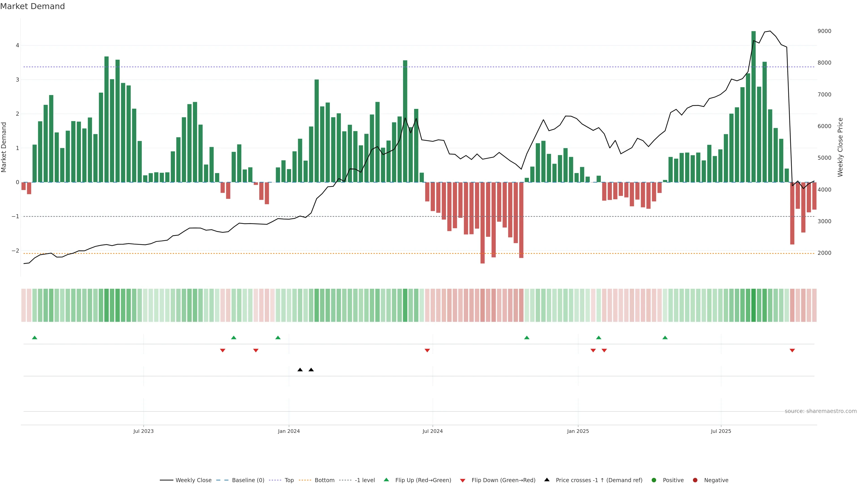Click Flip Up green triangle legend icon
This screenshot has height=488, width=868.
(x=387, y=480)
